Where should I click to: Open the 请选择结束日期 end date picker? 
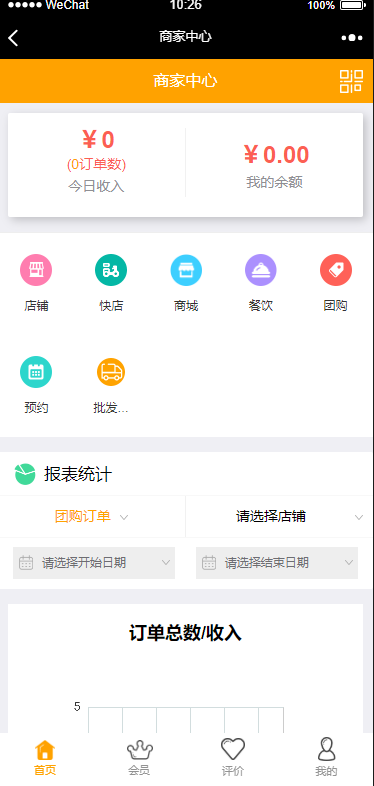(x=277, y=563)
